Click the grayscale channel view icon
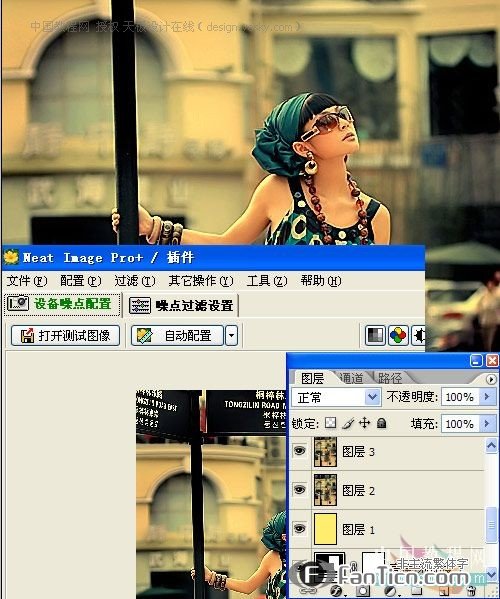 click(375, 335)
